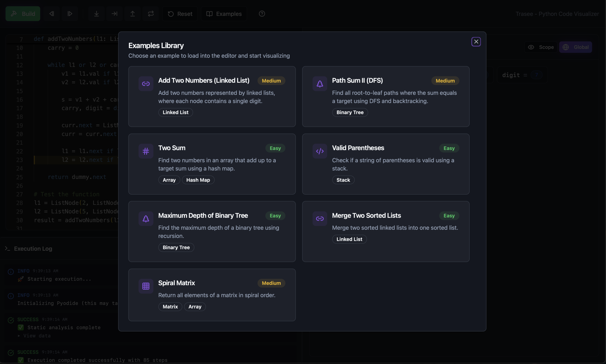Open the Examples menu button

[x=224, y=14]
